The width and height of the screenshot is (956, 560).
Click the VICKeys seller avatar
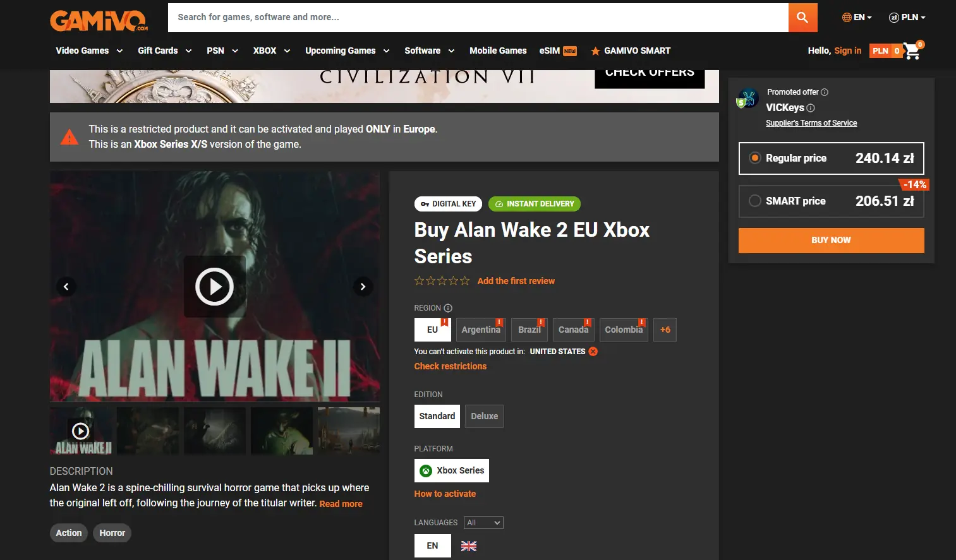tap(748, 98)
